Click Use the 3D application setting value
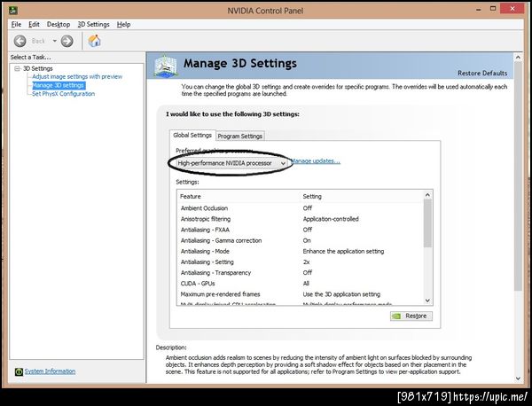Screen dimensions: 532x406 (x=341, y=294)
